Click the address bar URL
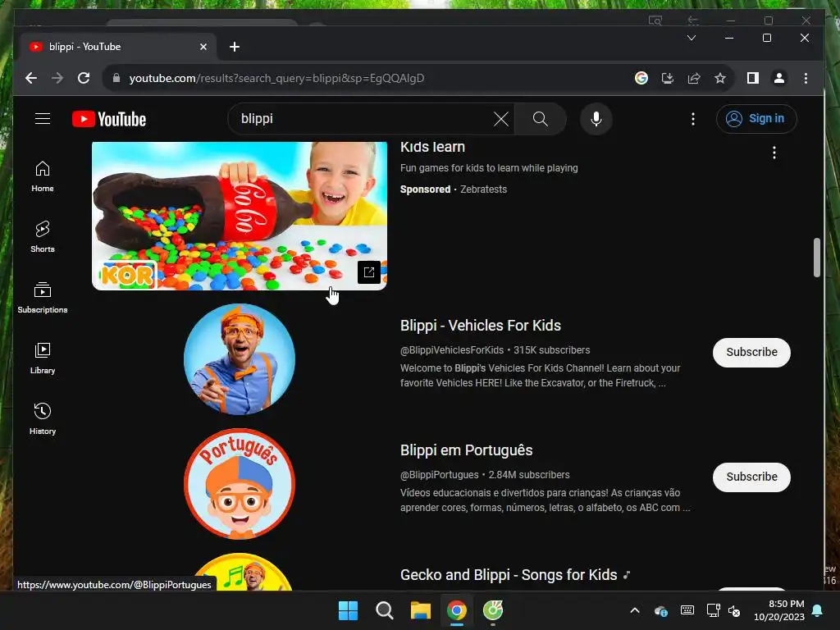 click(276, 78)
